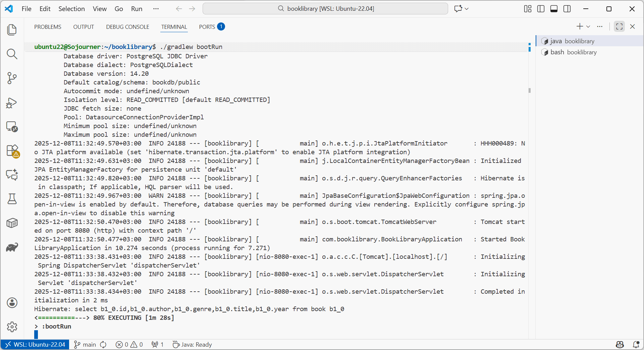This screenshot has height=350, width=644.
Task: Open Run and Debug view
Action: pos(12,103)
